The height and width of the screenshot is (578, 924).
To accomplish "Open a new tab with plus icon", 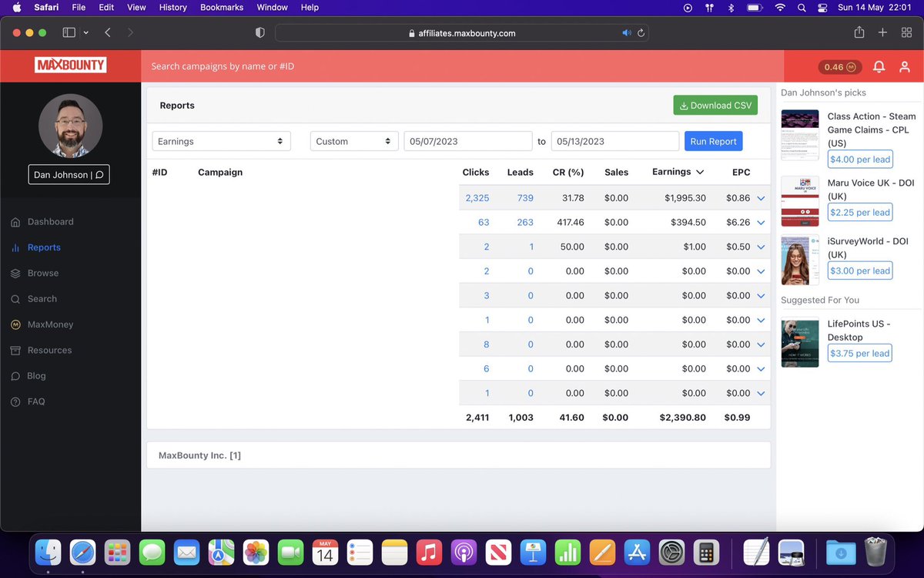I will pos(883,32).
